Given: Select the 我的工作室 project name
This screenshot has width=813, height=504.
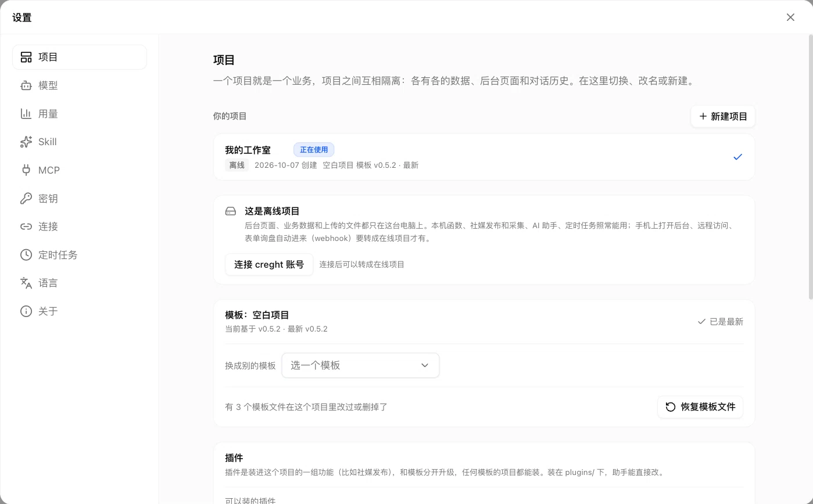Looking at the screenshot, I should 248,150.
